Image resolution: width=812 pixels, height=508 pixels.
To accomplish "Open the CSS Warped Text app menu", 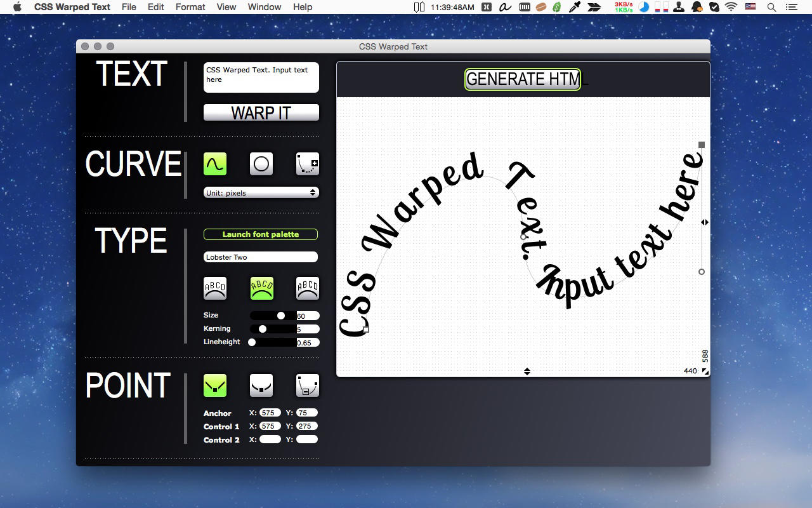I will [72, 7].
